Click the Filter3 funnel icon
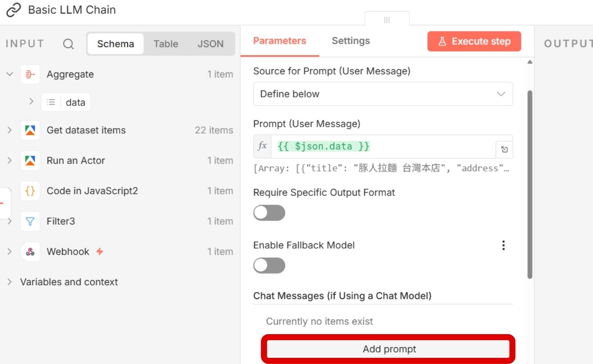593x364 pixels. pos(30,221)
